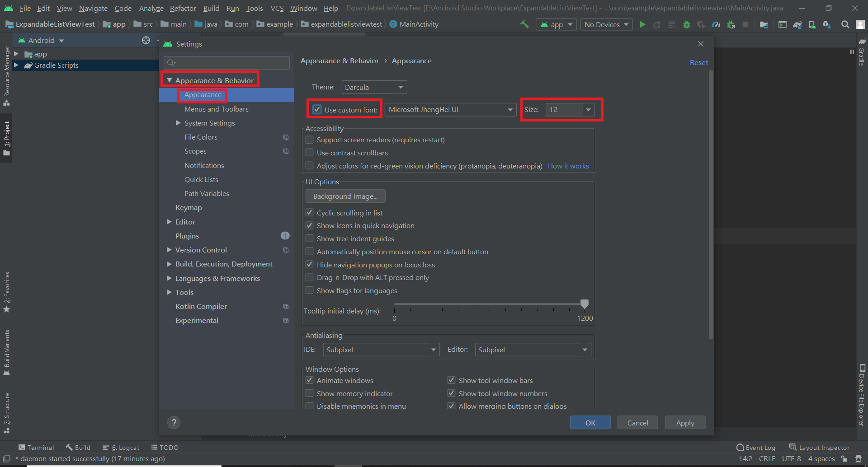
Task: Click the target icon in the Project panel header
Action: [x=146, y=40]
